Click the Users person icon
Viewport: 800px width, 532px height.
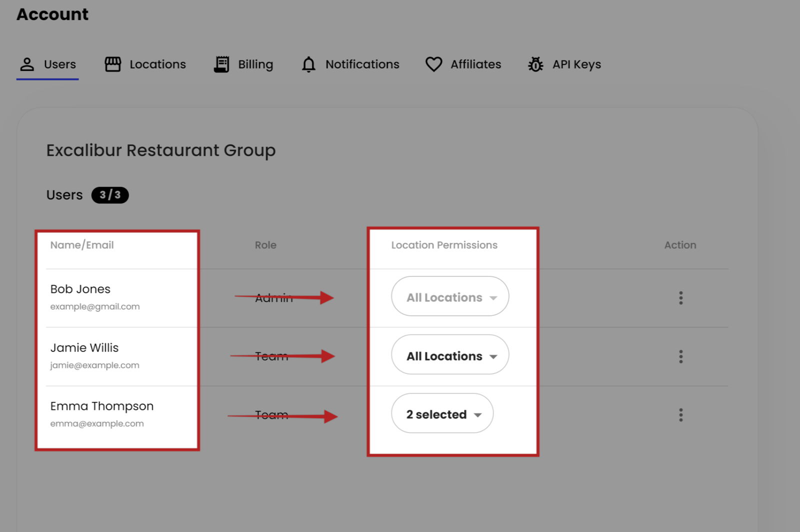click(27, 64)
